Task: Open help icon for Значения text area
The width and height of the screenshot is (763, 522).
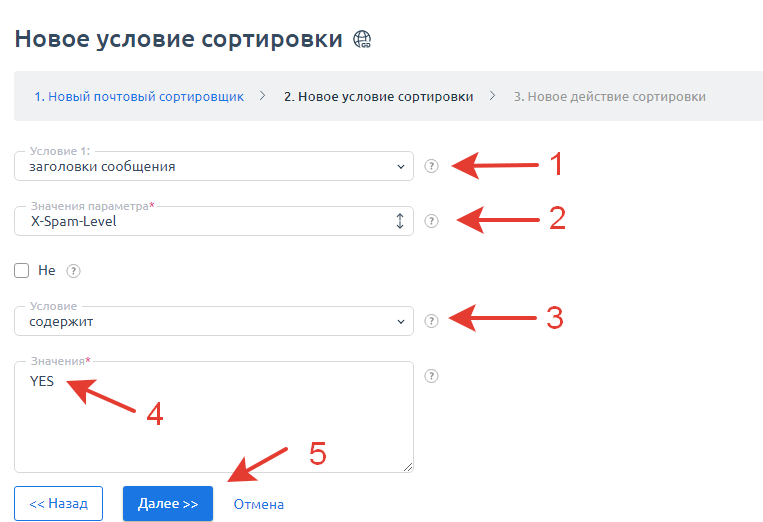Action: point(431,376)
